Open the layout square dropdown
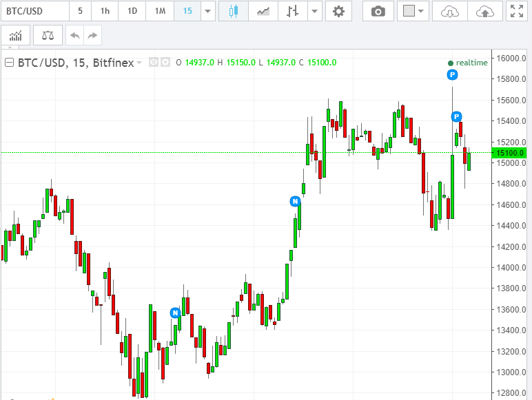 (413, 11)
